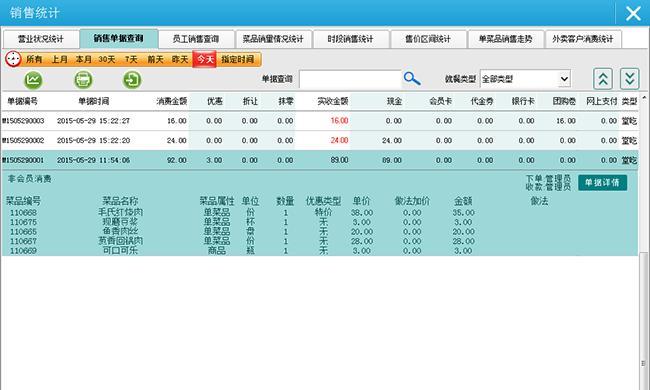Open the 外卖客户消费统计 tab

583,39
